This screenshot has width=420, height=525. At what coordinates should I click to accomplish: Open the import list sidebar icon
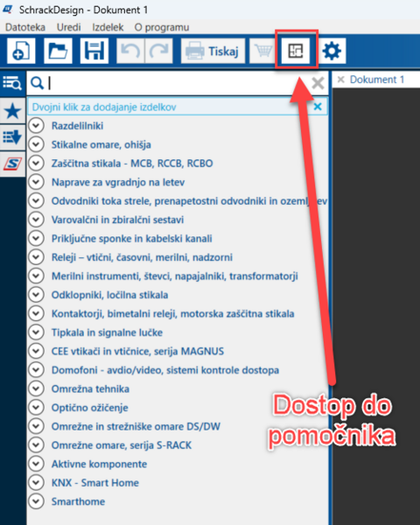tap(12, 137)
